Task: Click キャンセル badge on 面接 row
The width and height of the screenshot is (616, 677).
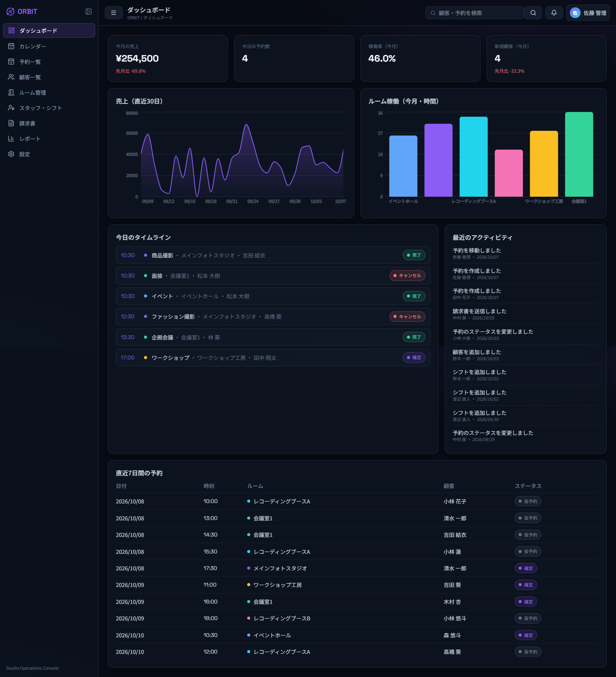Action: (x=407, y=276)
